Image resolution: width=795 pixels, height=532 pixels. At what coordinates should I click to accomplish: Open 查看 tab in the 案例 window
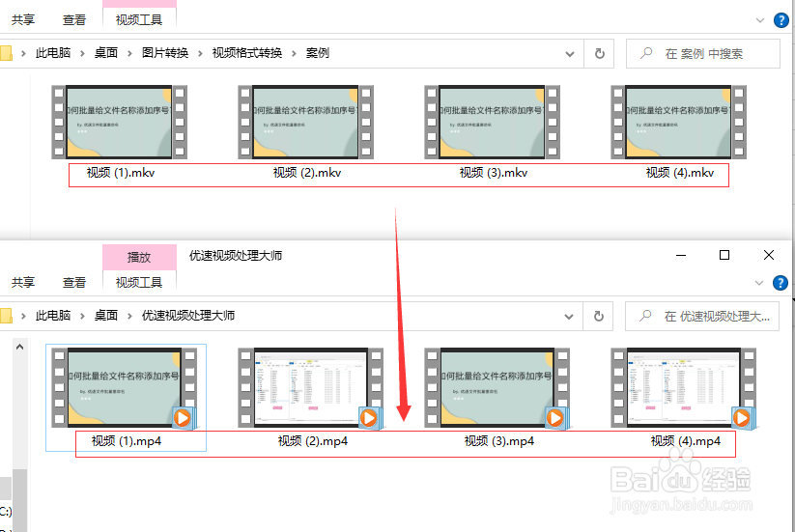click(74, 19)
